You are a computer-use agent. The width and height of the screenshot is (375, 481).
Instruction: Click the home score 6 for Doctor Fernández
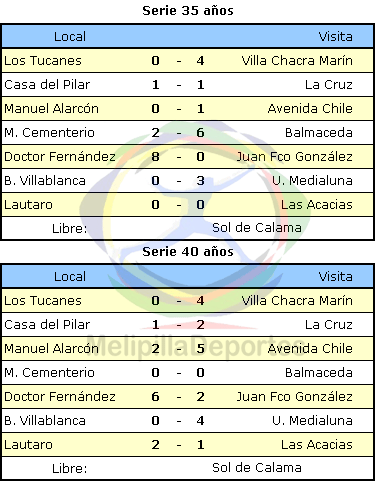(155, 397)
